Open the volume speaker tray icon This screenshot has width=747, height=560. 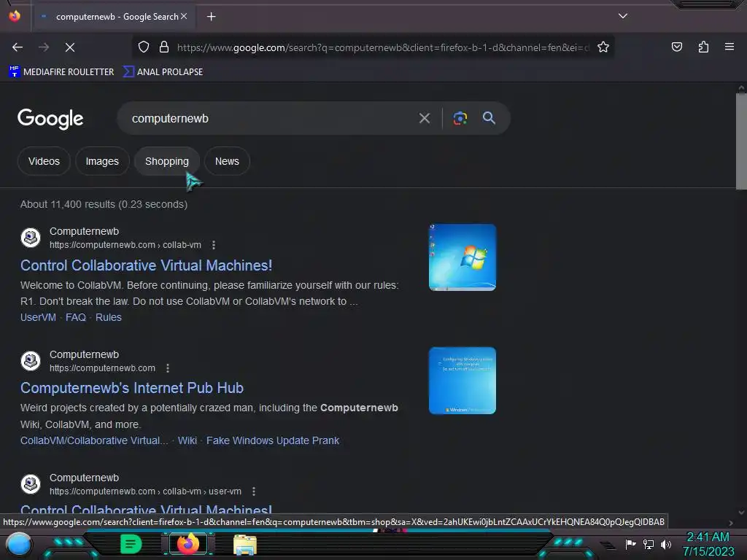(x=665, y=544)
